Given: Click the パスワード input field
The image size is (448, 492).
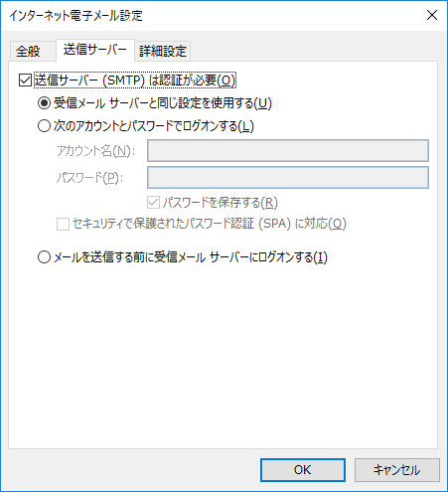Looking at the screenshot, I should coord(288,178).
